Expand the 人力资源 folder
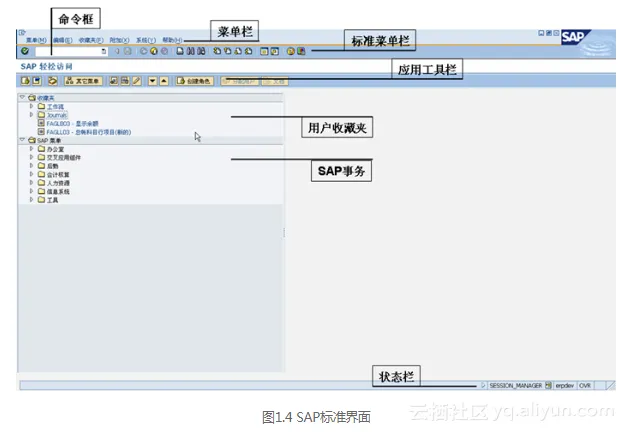This screenshot has height=432, width=625. click(31, 183)
